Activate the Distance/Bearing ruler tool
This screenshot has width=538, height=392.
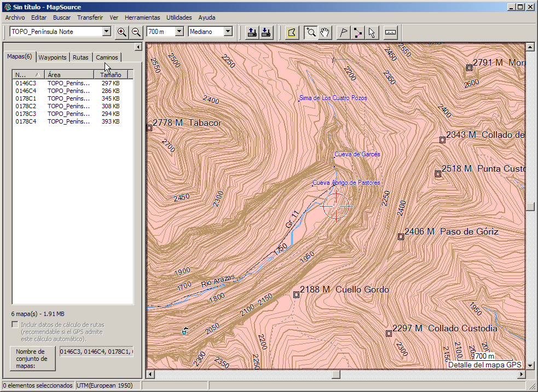(390, 33)
